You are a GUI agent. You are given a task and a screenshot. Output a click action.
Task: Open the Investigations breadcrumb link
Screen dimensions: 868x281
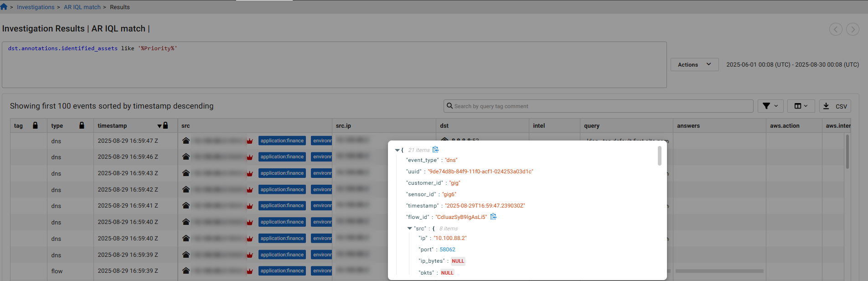[36, 7]
